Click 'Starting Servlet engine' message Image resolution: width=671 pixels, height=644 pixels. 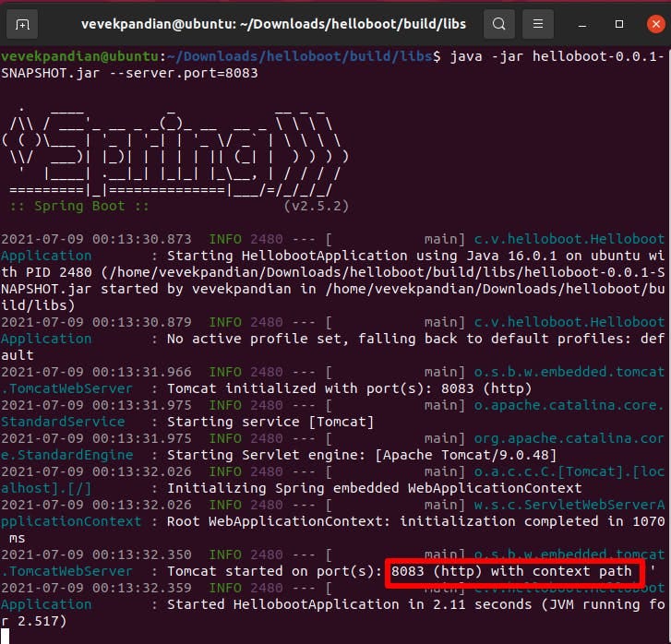click(266, 455)
